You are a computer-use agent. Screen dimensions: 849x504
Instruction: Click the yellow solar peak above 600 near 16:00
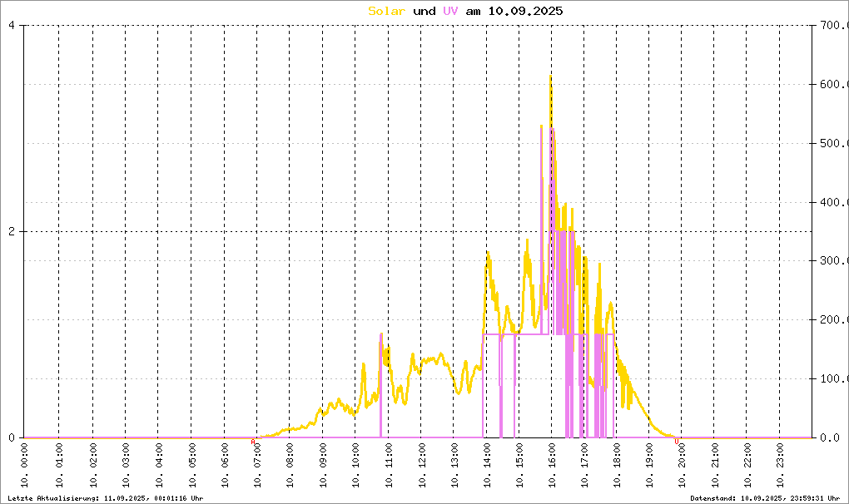(551, 82)
